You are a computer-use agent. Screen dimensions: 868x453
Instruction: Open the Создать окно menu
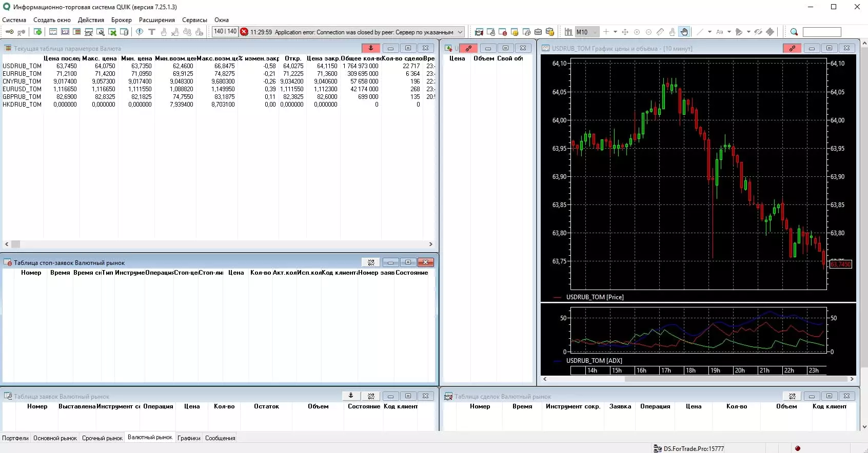[x=52, y=20]
